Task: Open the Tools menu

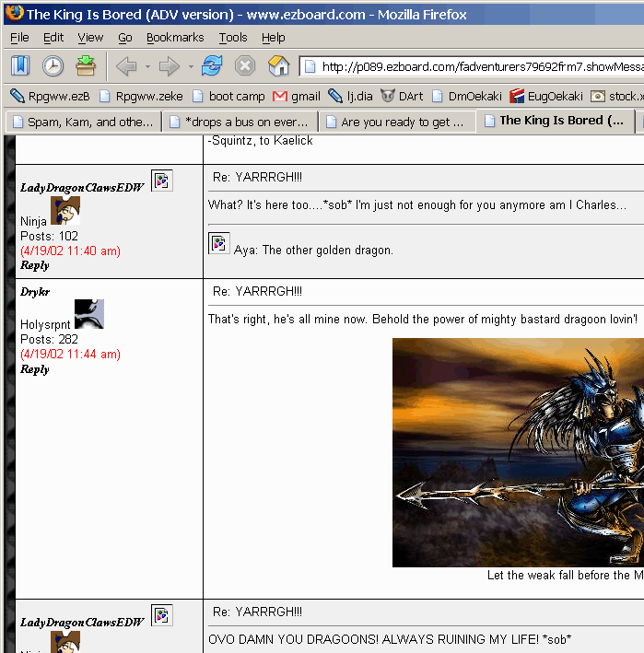Action: (233, 38)
